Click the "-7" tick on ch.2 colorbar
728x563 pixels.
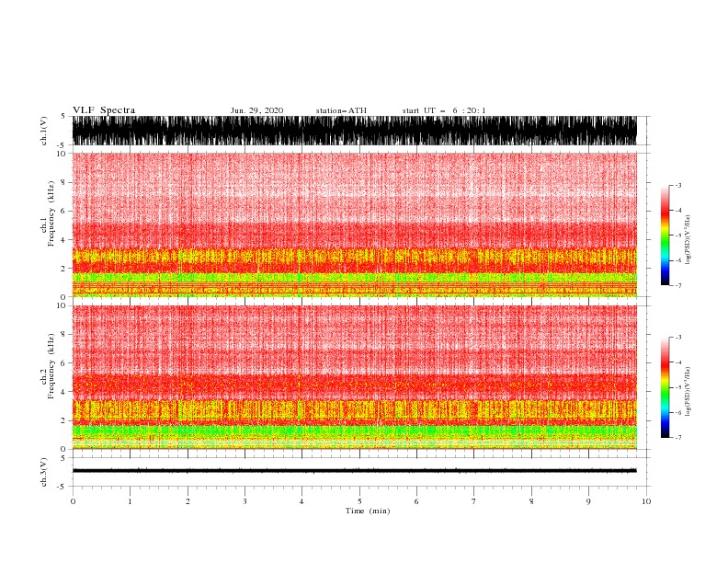678,438
